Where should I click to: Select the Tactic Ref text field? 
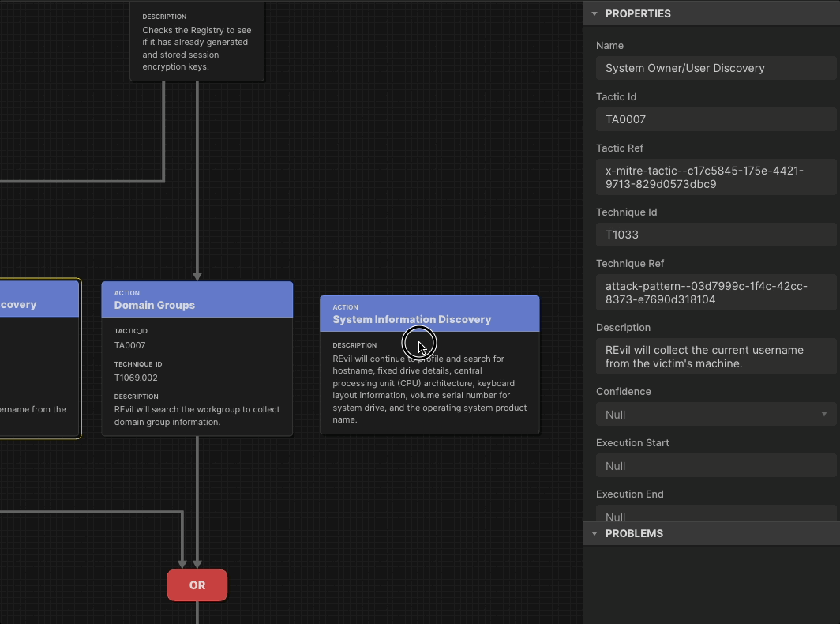[x=716, y=177]
